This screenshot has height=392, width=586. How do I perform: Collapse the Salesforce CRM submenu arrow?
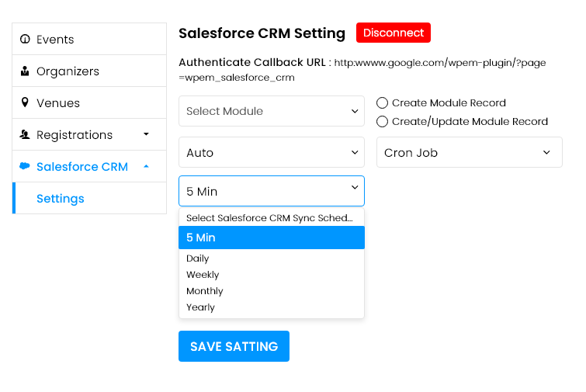coord(146,166)
